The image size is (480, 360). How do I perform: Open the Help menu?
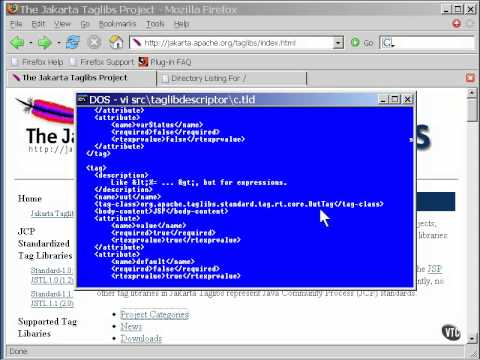tap(182, 24)
